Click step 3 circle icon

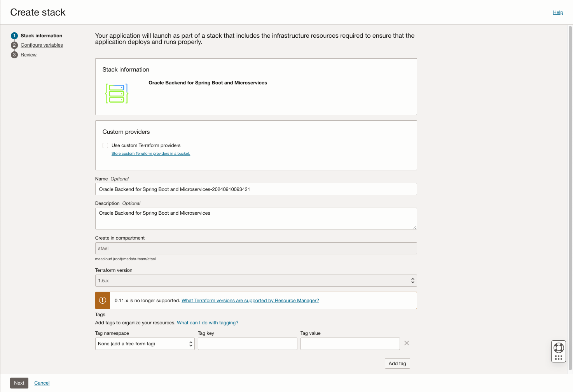point(14,55)
